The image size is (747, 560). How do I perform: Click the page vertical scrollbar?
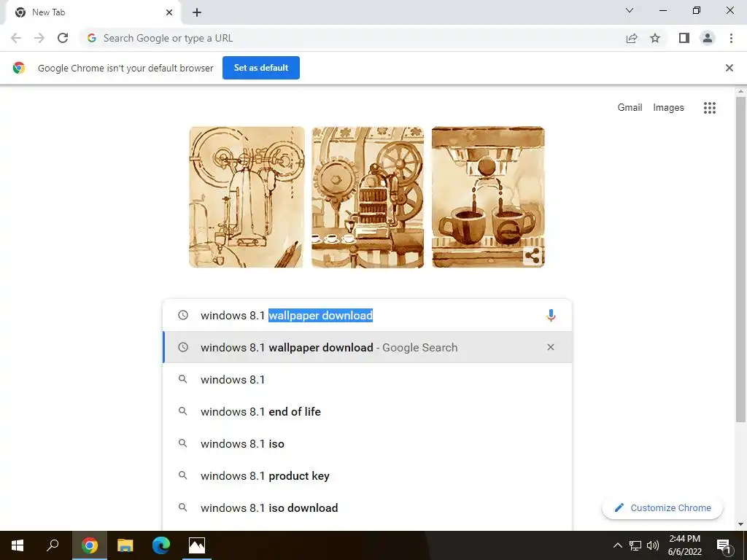(740, 259)
